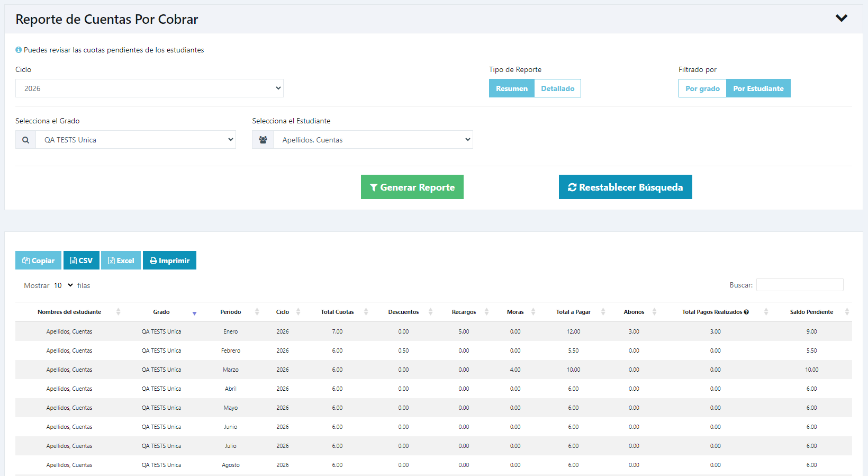868x476 pixels.
Task: Click the Marzo period cell
Action: pos(231,370)
